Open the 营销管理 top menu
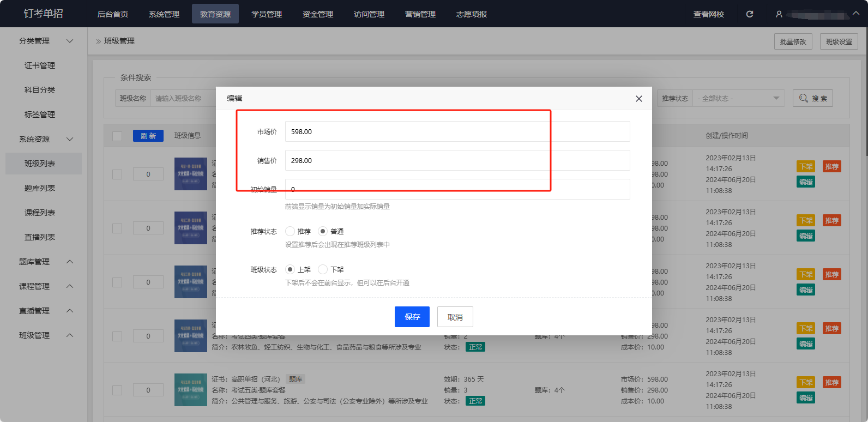 (420, 14)
